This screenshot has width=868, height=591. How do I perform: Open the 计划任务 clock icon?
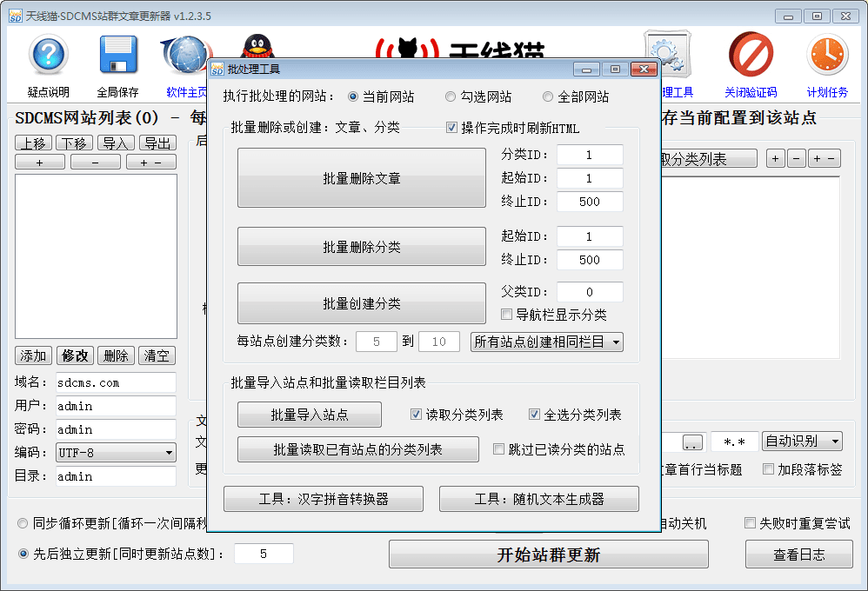coord(827,54)
